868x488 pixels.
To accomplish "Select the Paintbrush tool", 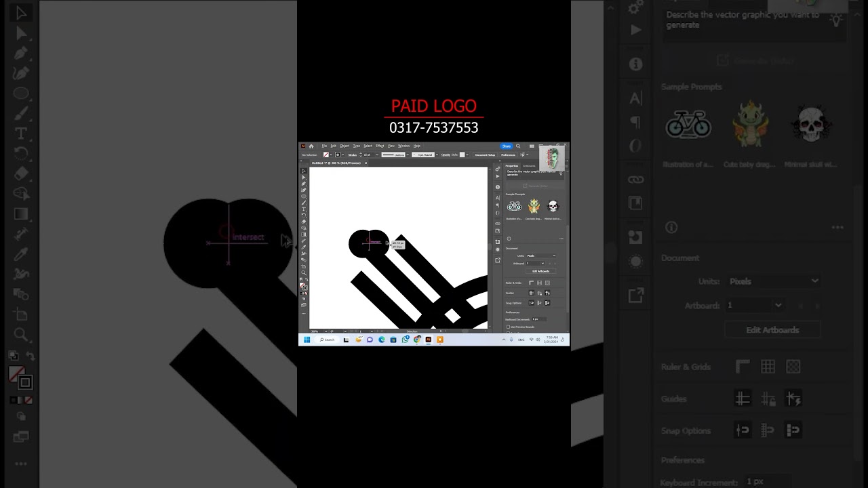I will coord(304,203).
